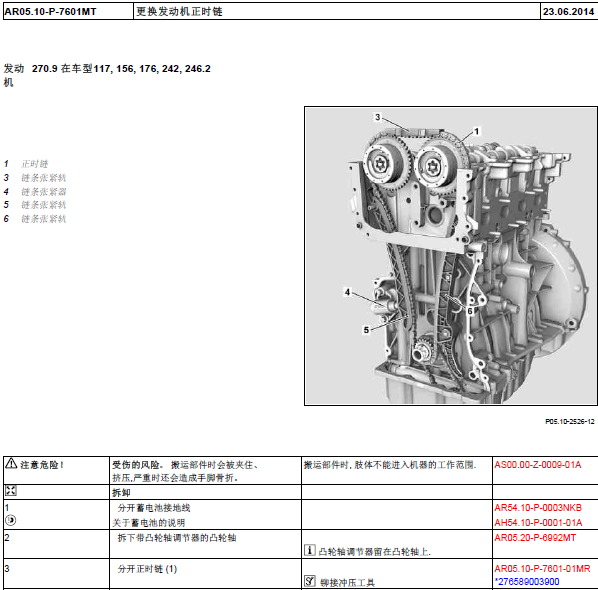Click callout number 5 in diagram
The height and width of the screenshot is (590, 598).
pos(366,330)
